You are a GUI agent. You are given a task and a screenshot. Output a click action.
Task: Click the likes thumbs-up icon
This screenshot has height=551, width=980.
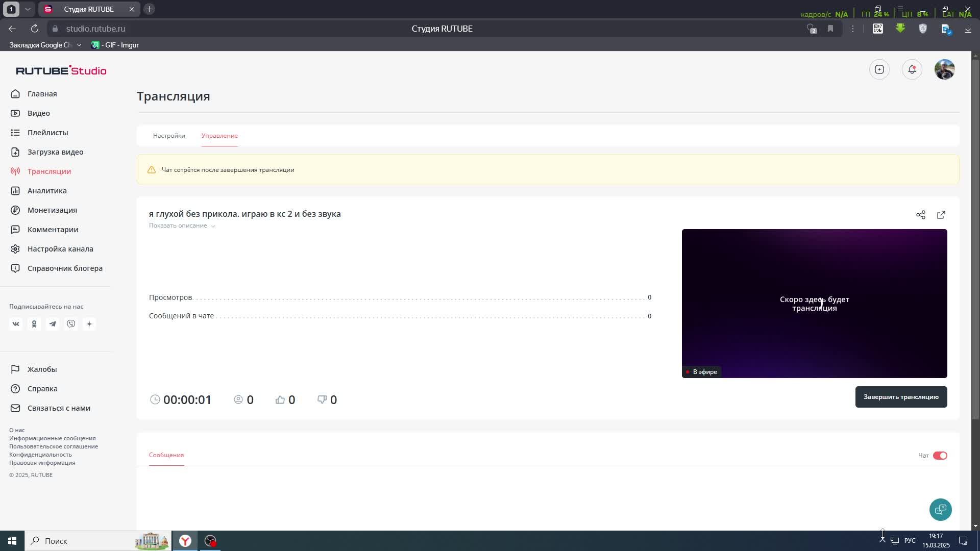280,399
